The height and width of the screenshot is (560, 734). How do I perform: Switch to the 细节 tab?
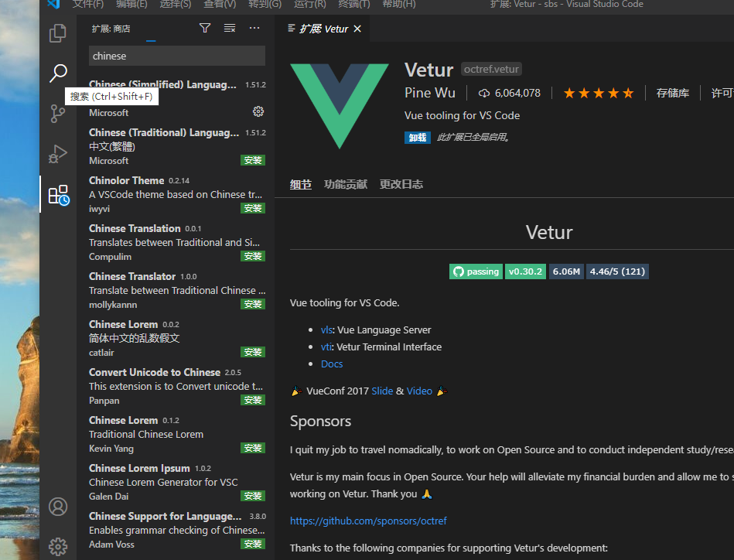301,185
